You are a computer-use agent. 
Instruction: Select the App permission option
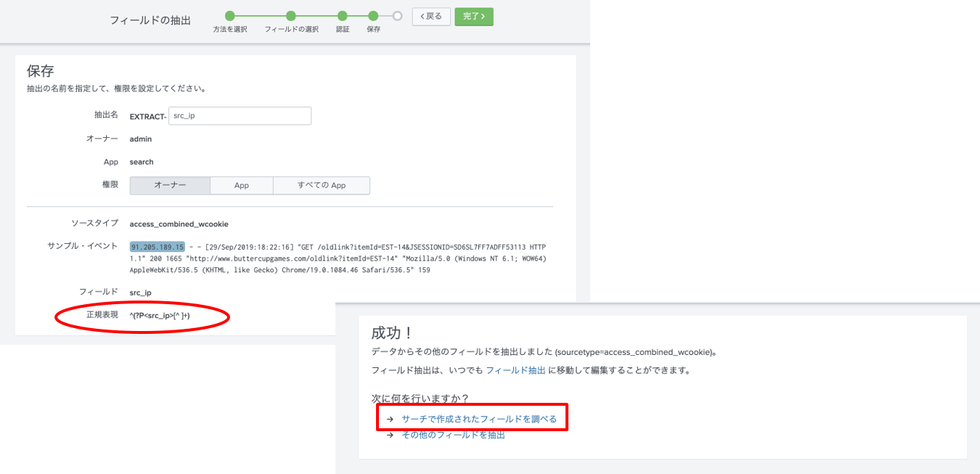click(242, 185)
